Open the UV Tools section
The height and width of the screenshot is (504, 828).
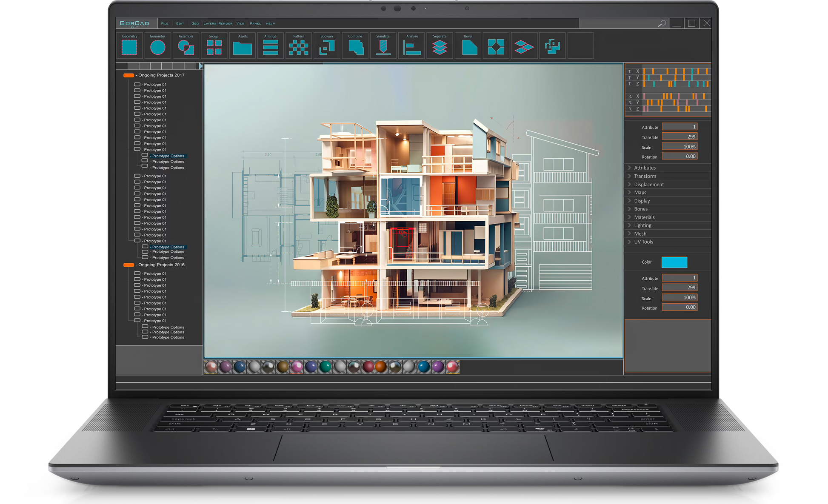[x=643, y=242]
